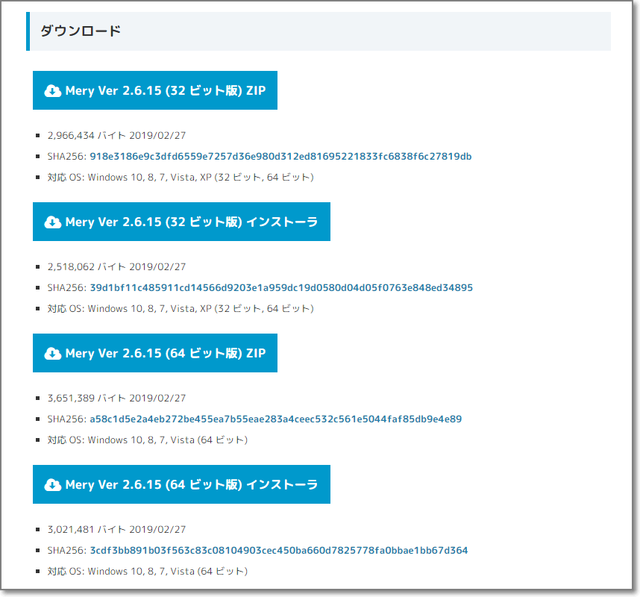Click cloud icon on 64-bit インストーラ button
The image size is (640, 597).
tap(52, 485)
